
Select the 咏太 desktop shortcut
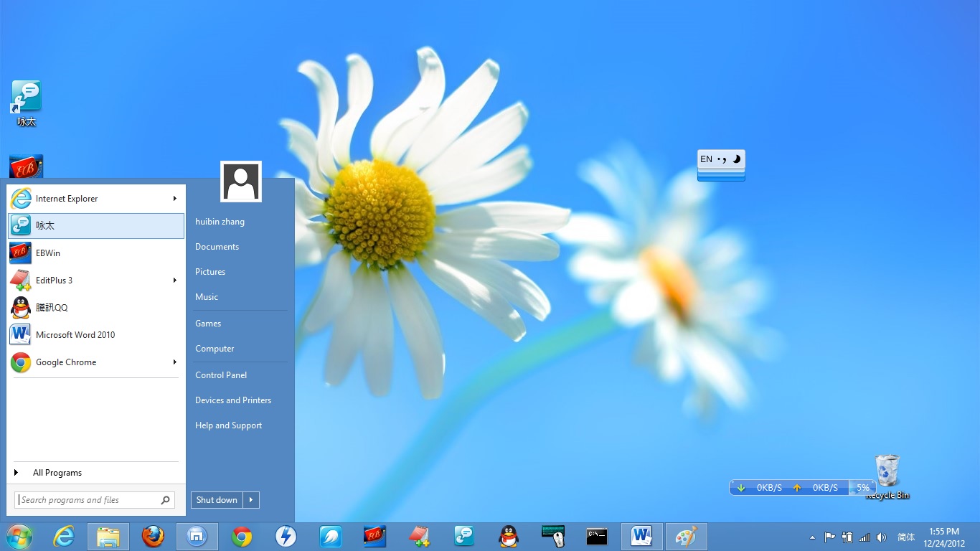coord(27,103)
